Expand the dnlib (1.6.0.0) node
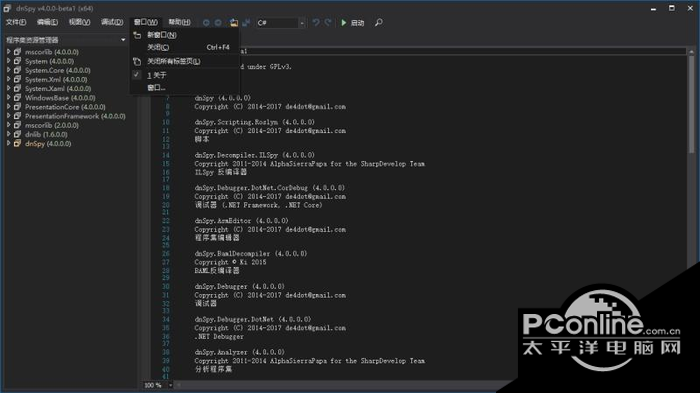This screenshot has width=700, height=393. tap(8, 134)
